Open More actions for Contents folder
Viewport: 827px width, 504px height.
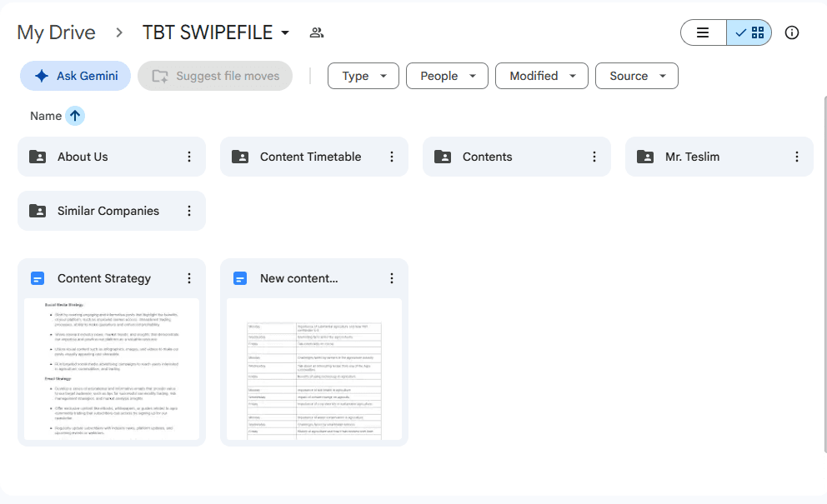point(594,157)
